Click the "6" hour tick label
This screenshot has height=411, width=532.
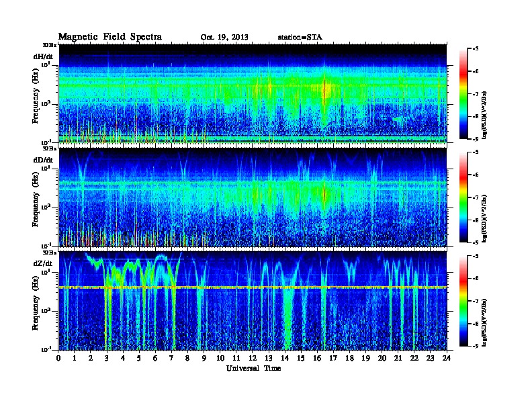click(x=156, y=358)
